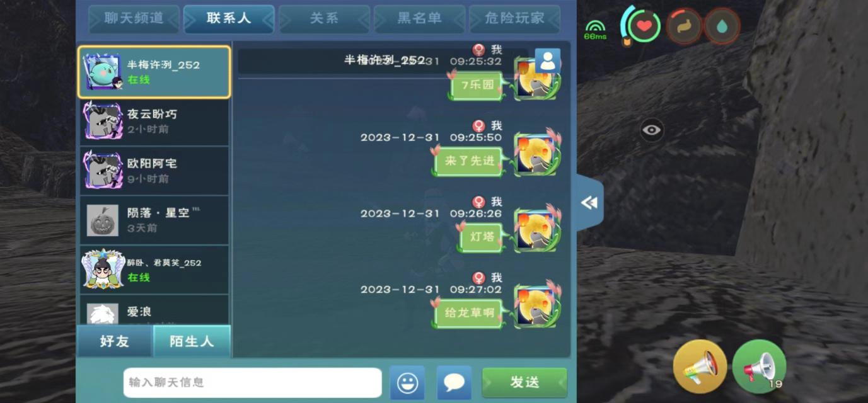Select contact 夜云盼巧 in list
This screenshot has width=868, height=403.
click(154, 122)
